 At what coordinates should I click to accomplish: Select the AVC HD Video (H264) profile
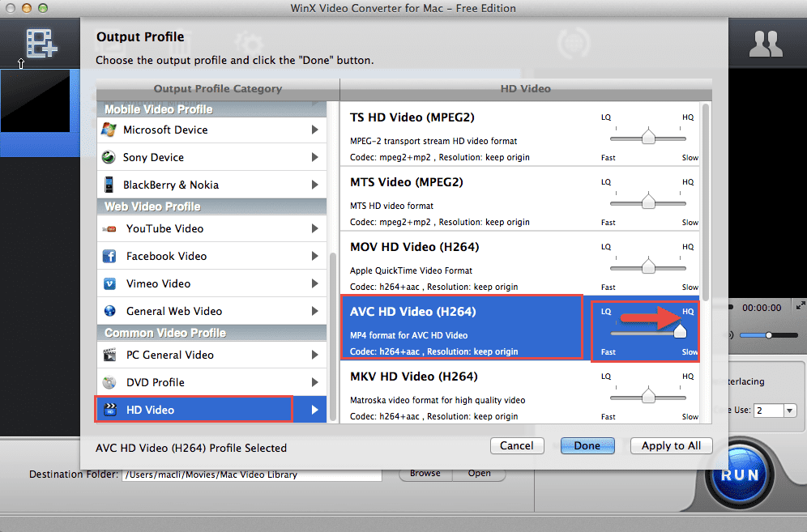point(520,328)
